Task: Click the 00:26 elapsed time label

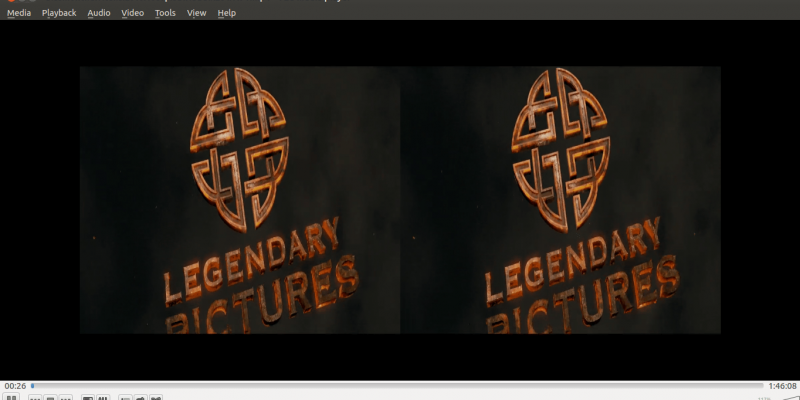Action: 15,386
